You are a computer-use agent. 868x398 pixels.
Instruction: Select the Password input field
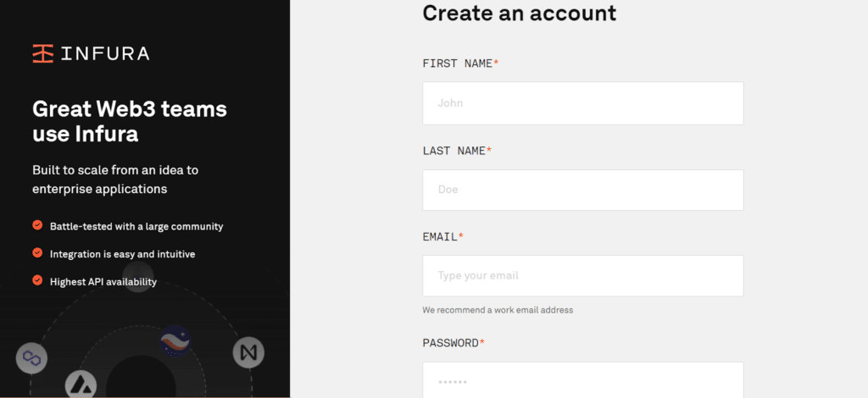click(582, 381)
